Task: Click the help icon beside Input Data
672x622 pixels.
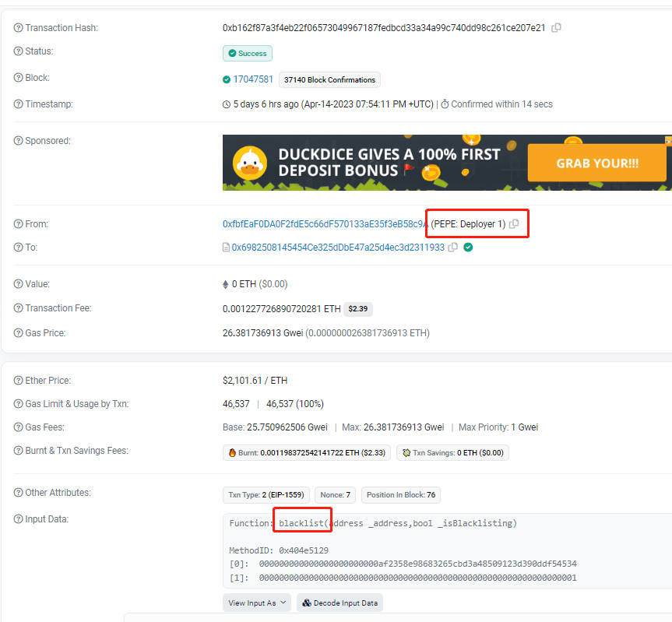Action: pos(18,519)
